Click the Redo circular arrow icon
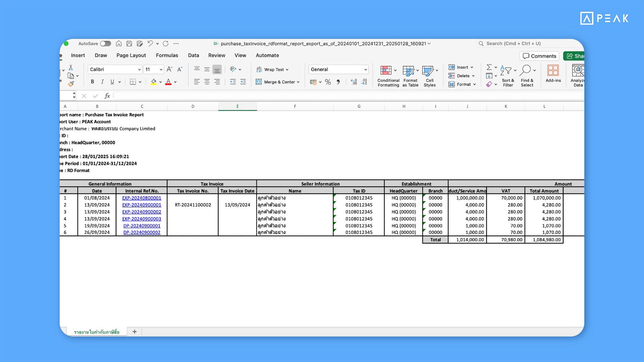644x362 pixels. coord(166,44)
